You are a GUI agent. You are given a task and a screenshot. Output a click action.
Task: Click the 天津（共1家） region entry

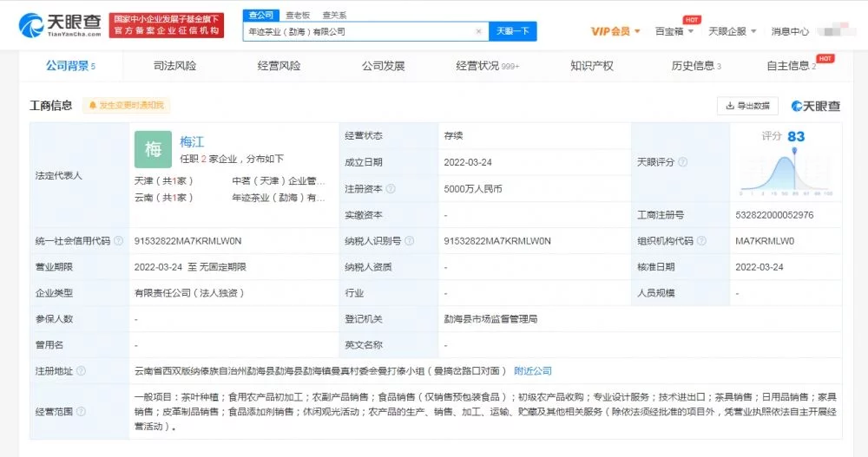tap(163, 181)
